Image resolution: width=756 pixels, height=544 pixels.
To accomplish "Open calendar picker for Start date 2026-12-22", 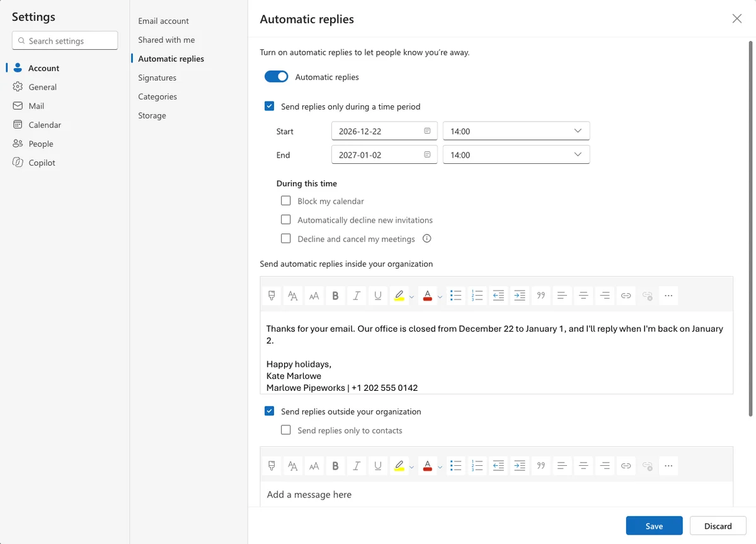I will tap(427, 131).
